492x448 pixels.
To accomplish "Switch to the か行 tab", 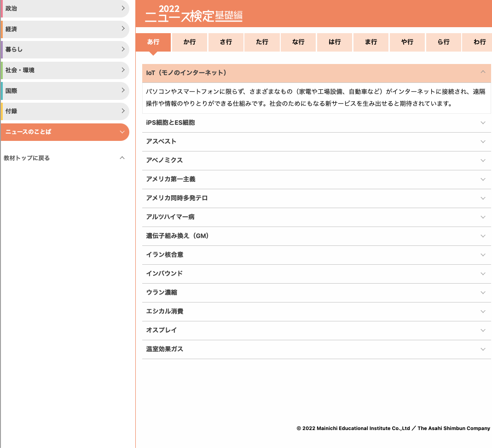I will (190, 42).
